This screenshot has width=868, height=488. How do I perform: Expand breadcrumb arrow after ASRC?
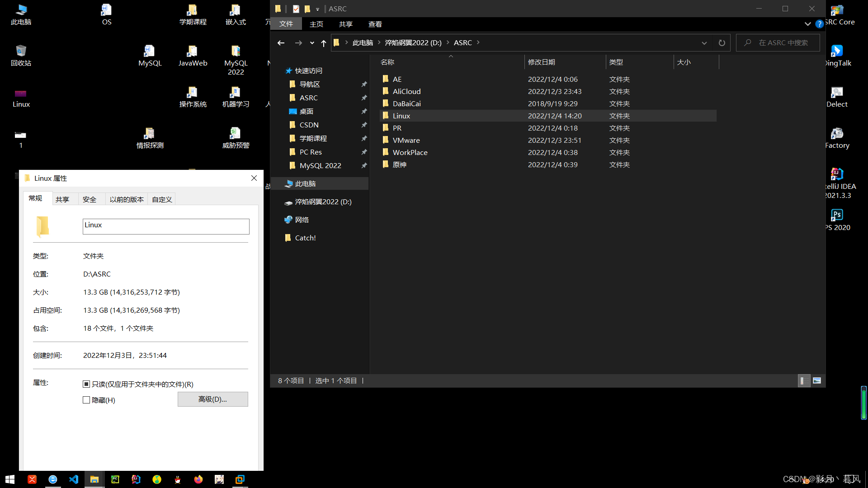[x=478, y=42]
